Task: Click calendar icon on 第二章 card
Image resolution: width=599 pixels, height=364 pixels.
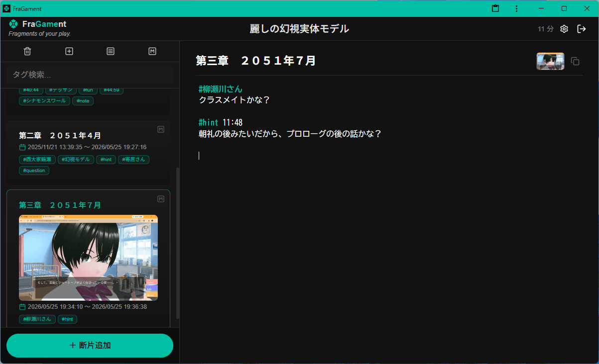Action: pos(22,147)
